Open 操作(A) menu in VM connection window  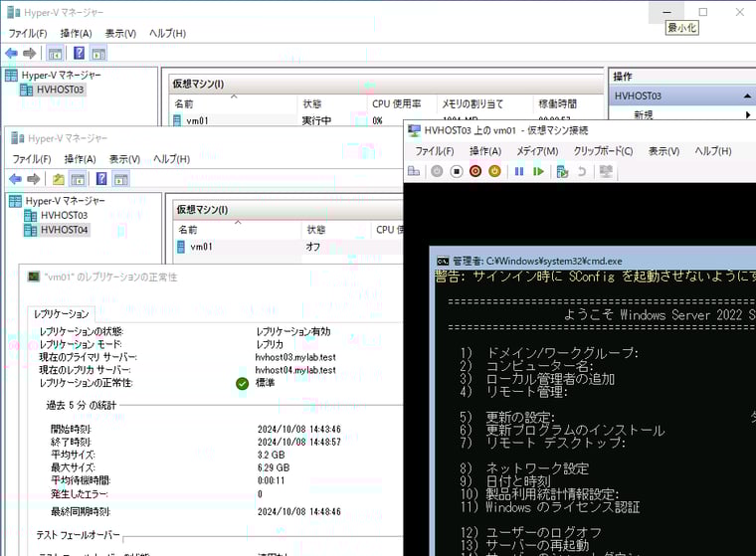click(485, 151)
